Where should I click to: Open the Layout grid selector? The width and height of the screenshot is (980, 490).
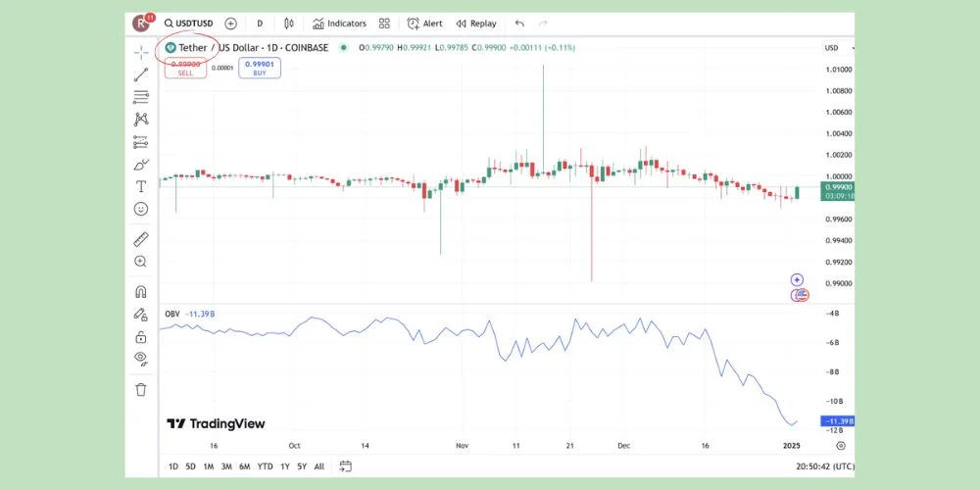[x=384, y=24]
